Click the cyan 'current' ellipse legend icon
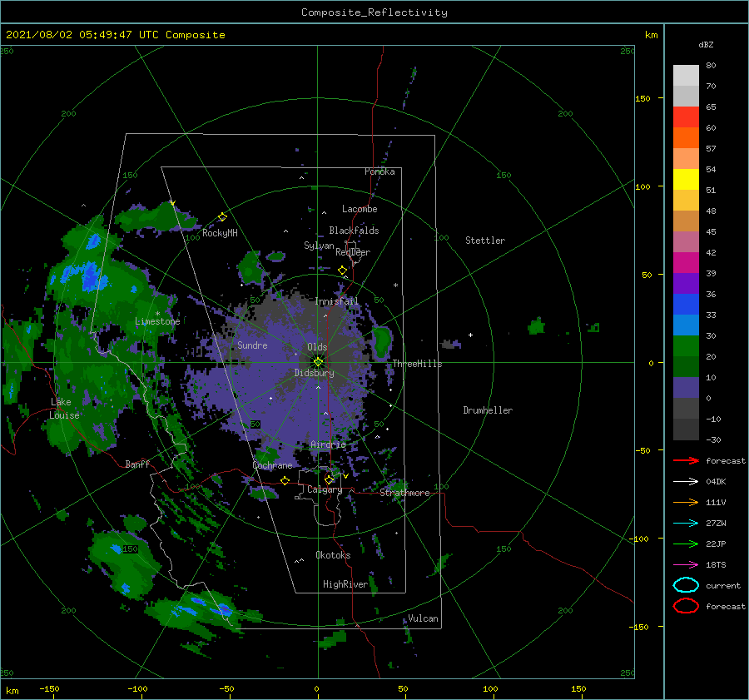This screenshot has width=749, height=700. point(686,585)
